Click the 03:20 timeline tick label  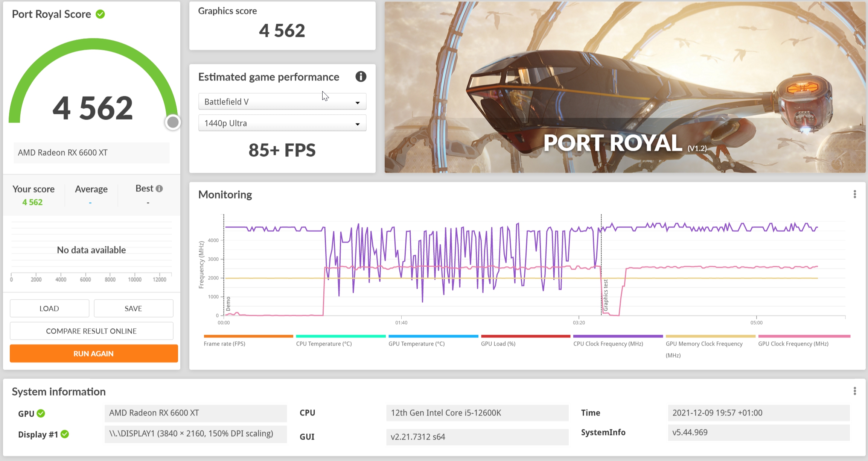pyautogui.click(x=579, y=323)
